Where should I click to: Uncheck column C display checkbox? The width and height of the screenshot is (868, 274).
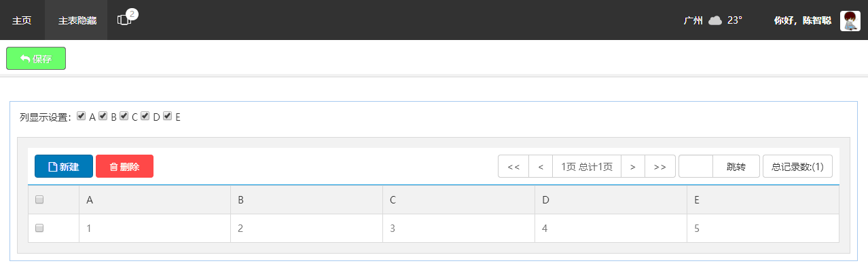coord(124,116)
